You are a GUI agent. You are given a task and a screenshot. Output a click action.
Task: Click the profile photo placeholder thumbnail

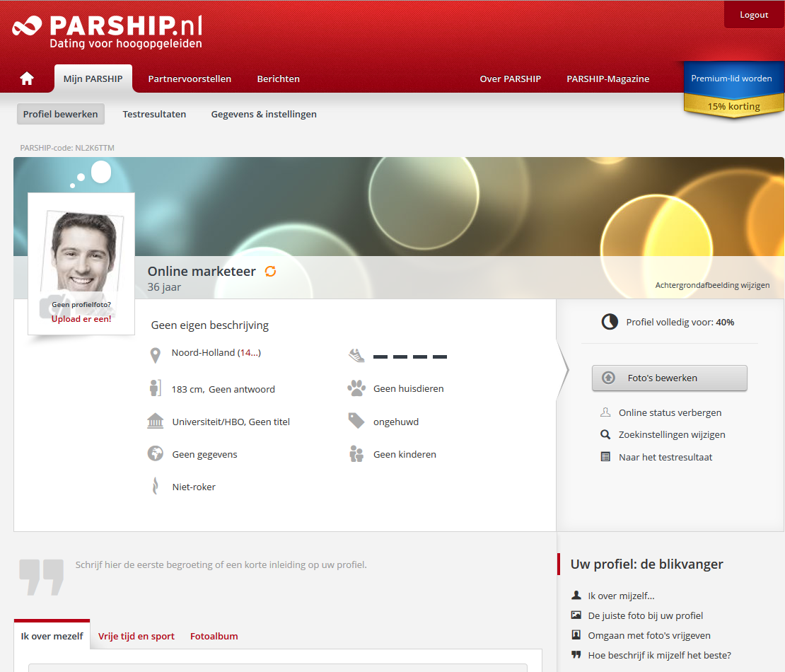coord(81,263)
